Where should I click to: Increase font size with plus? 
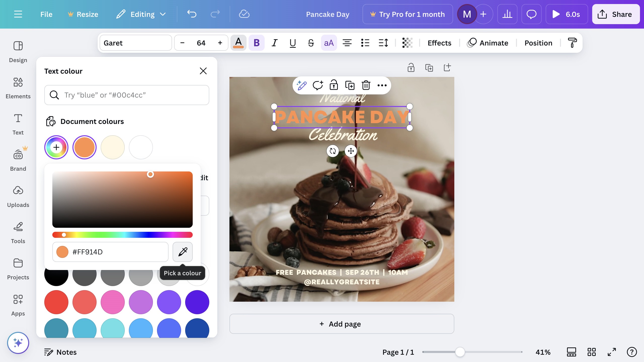(220, 43)
